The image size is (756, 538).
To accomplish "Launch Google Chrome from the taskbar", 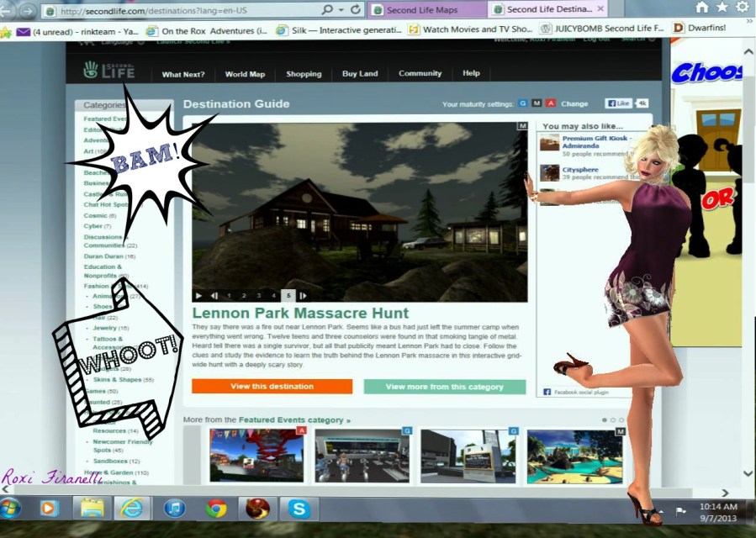I will pos(216,509).
